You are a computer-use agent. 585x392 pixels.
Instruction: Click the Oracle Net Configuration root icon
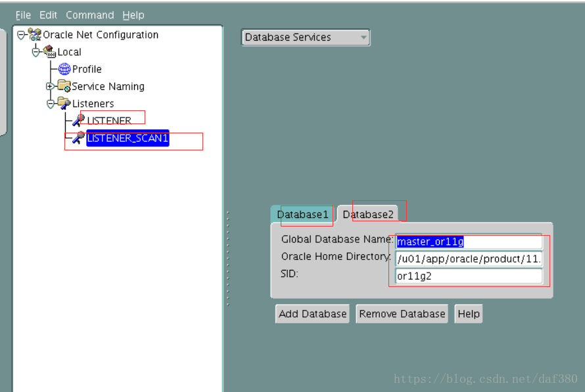[35, 34]
